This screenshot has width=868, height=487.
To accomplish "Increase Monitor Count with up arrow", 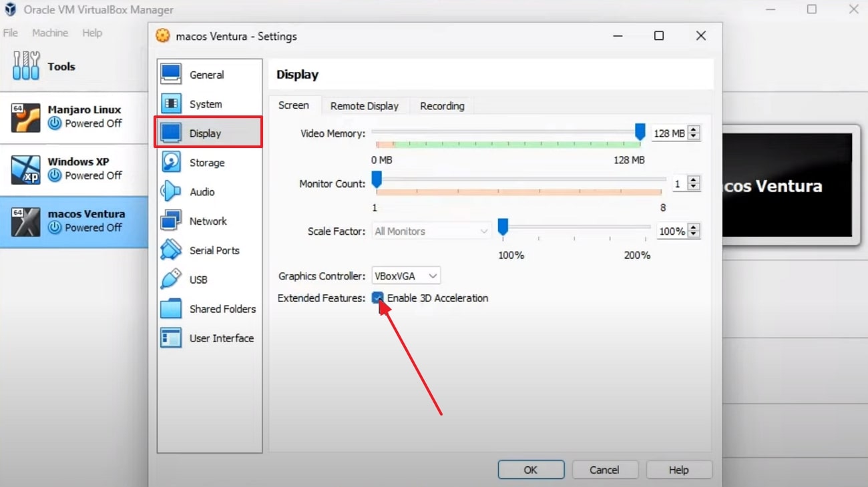I will 694,180.
